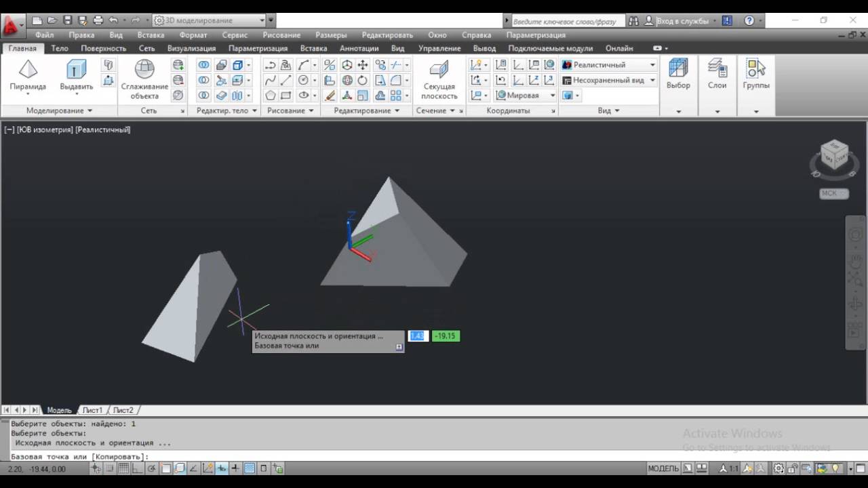Click the [Реалистичный] viewport style label
Image resolution: width=868 pixels, height=488 pixels.
coord(103,129)
